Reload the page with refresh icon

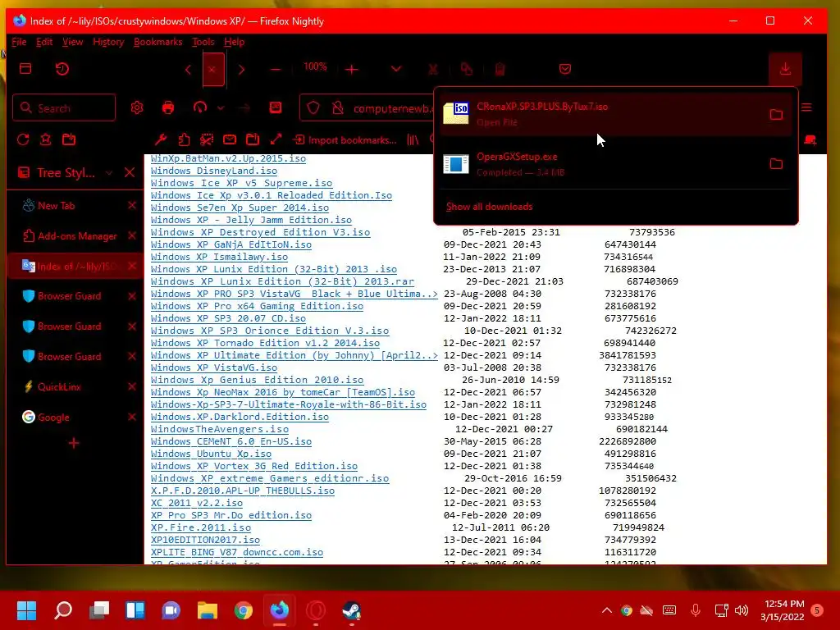click(23, 139)
